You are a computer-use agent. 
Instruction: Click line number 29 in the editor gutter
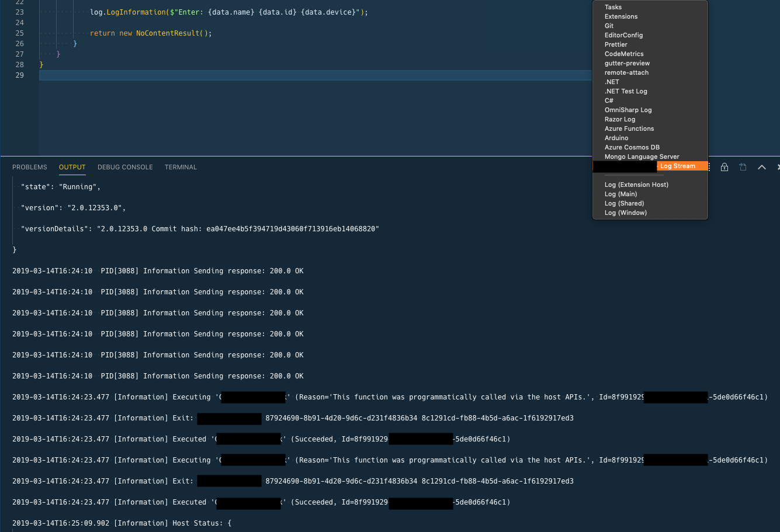tap(19, 75)
